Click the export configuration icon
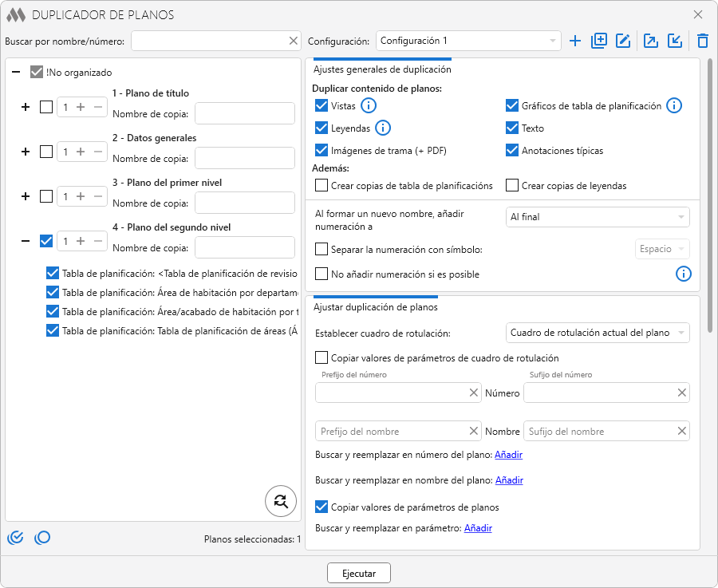718x588 pixels. click(x=651, y=41)
